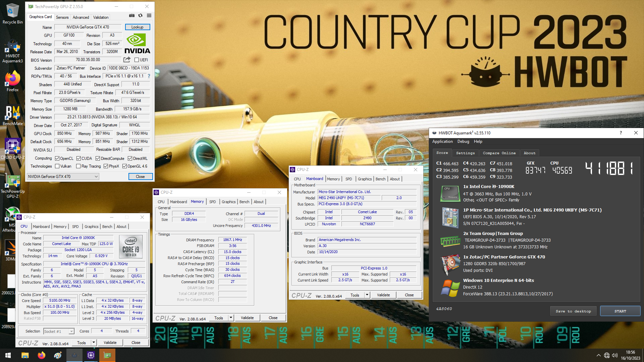Viewport: 644px width, 362px height.
Task: Open the GPU-Z hamburger menu icon
Action: [x=149, y=16]
